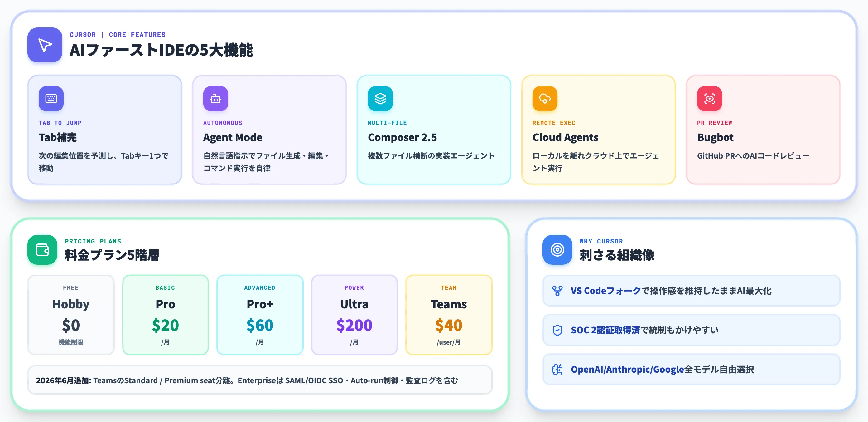Click the 刺さる組織像 heading

[x=617, y=255]
